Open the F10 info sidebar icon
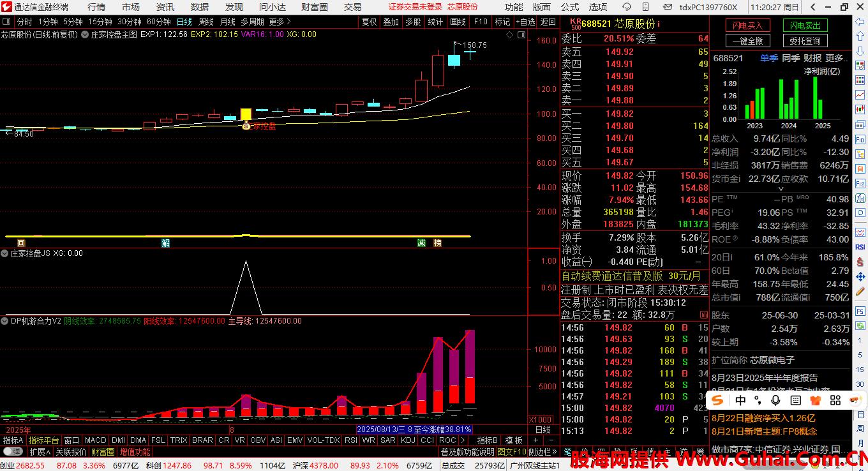The width and height of the screenshot is (868, 471). pyautogui.click(x=860, y=139)
